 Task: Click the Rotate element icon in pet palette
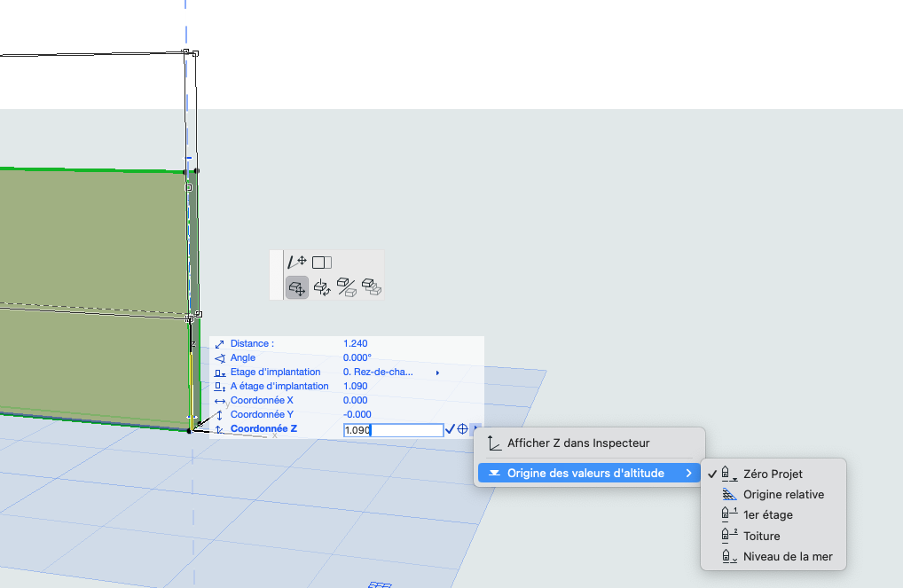[322, 286]
